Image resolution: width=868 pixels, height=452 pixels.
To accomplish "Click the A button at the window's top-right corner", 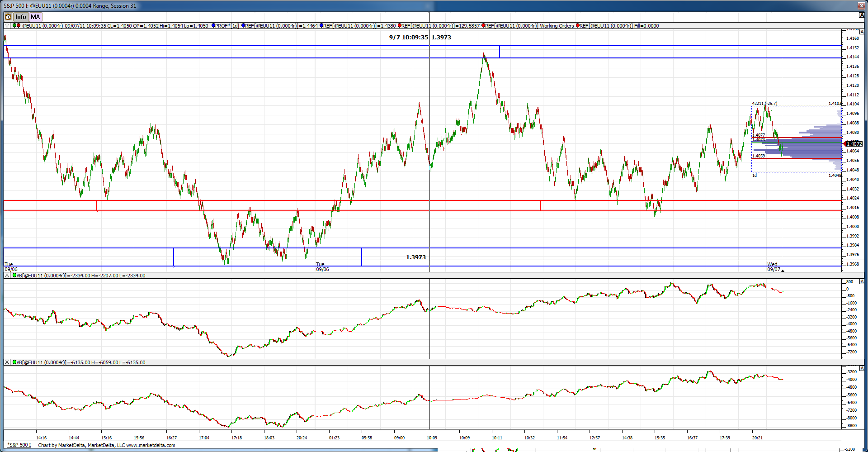I will 862,15.
